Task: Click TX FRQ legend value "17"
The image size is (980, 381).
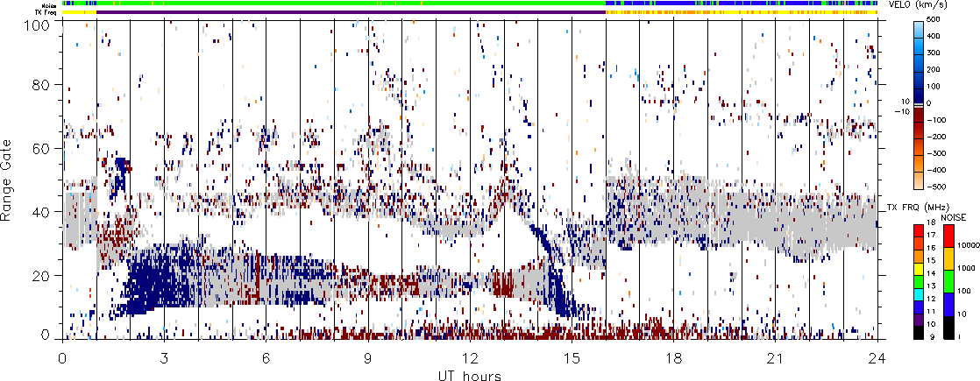Action: 931,236
